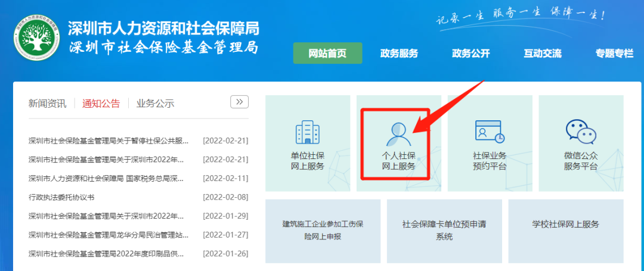Open the 行政执法委托协议书 notice
The width and height of the screenshot is (644, 271).
click(x=61, y=197)
